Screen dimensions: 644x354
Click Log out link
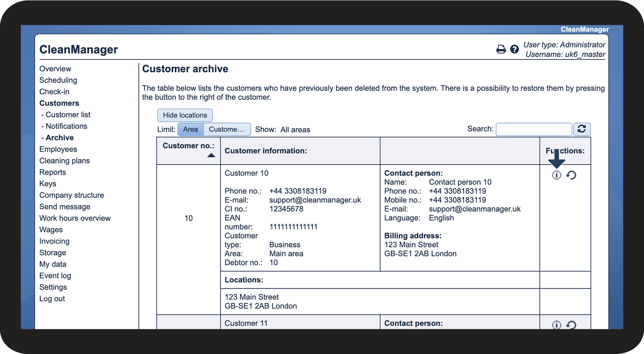click(52, 299)
